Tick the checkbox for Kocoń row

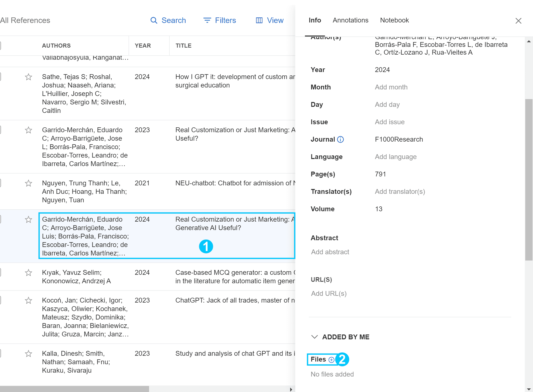0,300
